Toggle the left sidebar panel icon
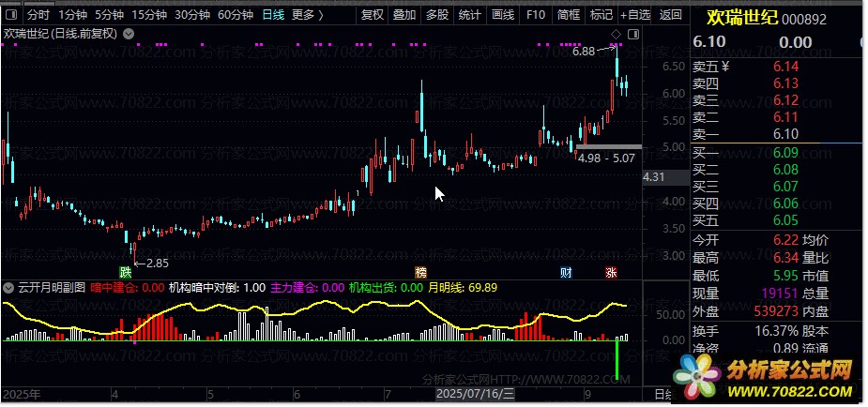 click(x=12, y=14)
